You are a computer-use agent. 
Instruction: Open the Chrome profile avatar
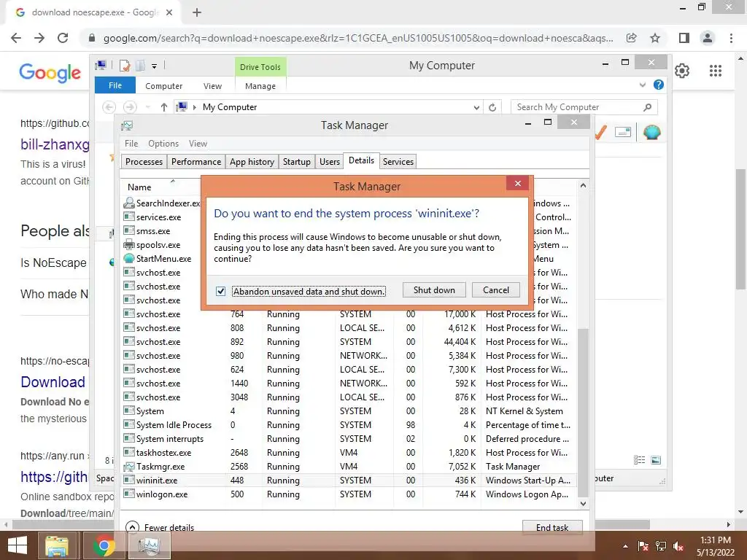(708, 38)
